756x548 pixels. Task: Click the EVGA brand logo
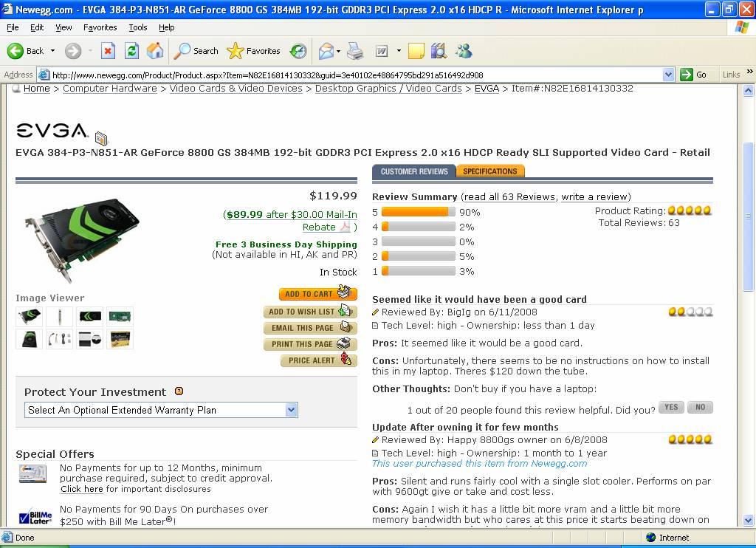pyautogui.click(x=52, y=130)
